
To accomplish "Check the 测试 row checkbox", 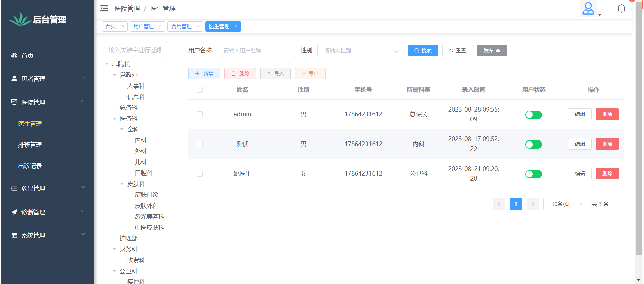I will pos(200,144).
